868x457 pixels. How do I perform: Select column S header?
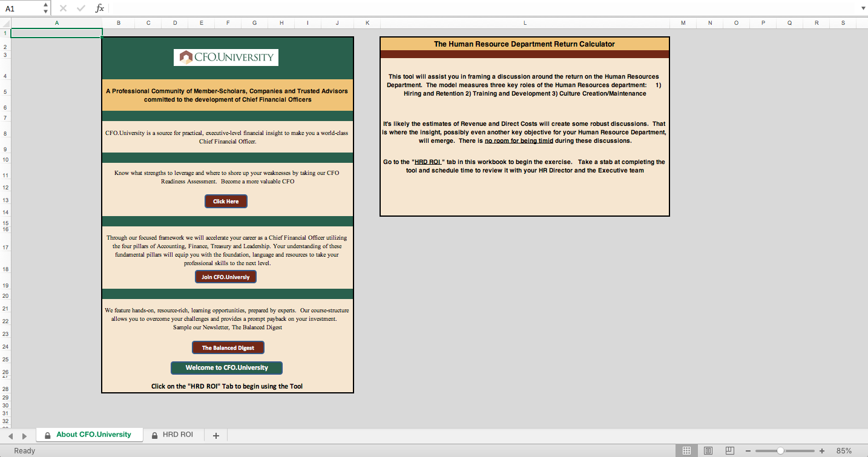coord(843,23)
